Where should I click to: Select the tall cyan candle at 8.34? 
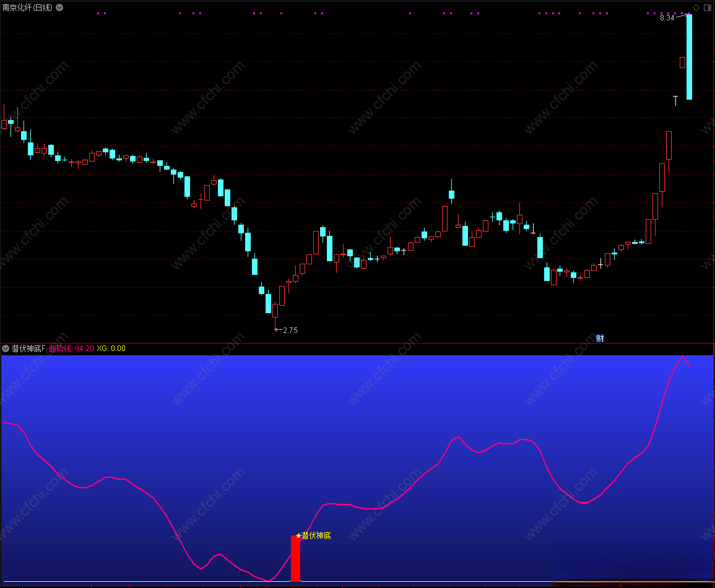(689, 57)
